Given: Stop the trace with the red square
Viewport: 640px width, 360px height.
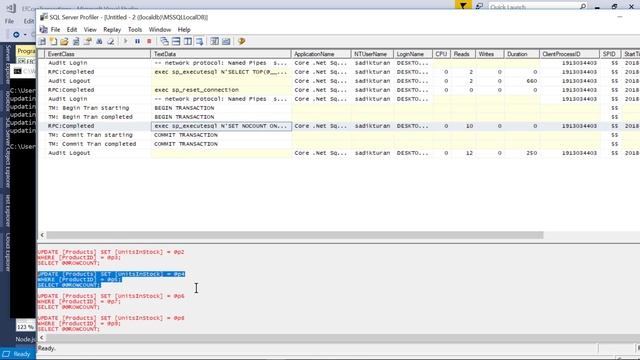Looking at the screenshot, I should (149, 41).
